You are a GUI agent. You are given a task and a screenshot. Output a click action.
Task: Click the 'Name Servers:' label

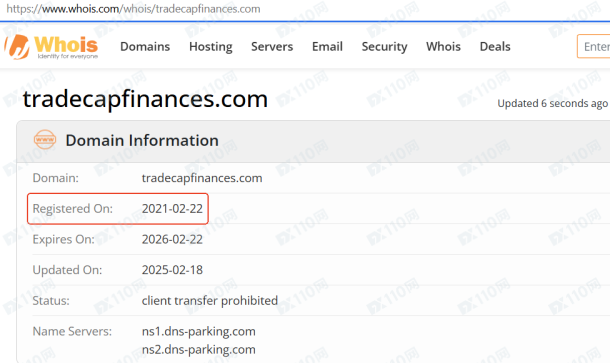tap(72, 331)
